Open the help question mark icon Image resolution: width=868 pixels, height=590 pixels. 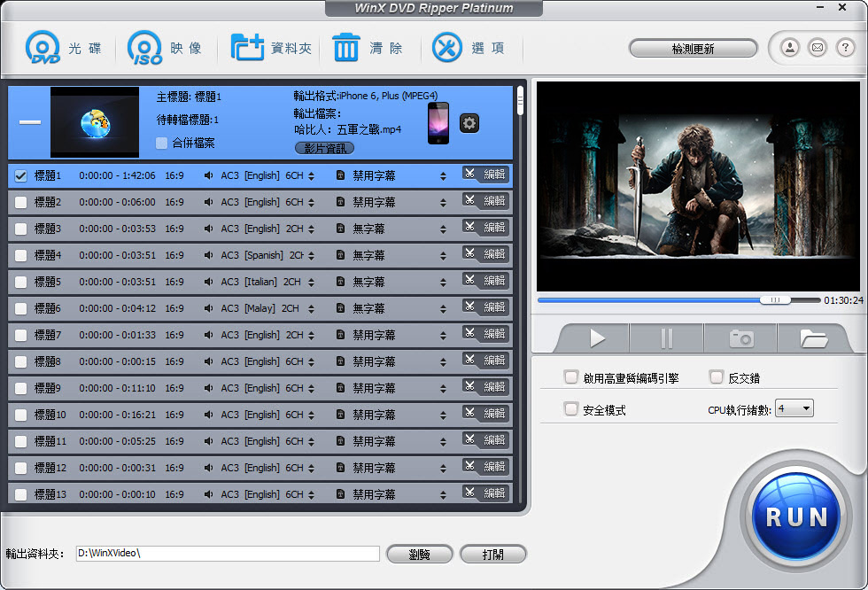click(x=845, y=48)
